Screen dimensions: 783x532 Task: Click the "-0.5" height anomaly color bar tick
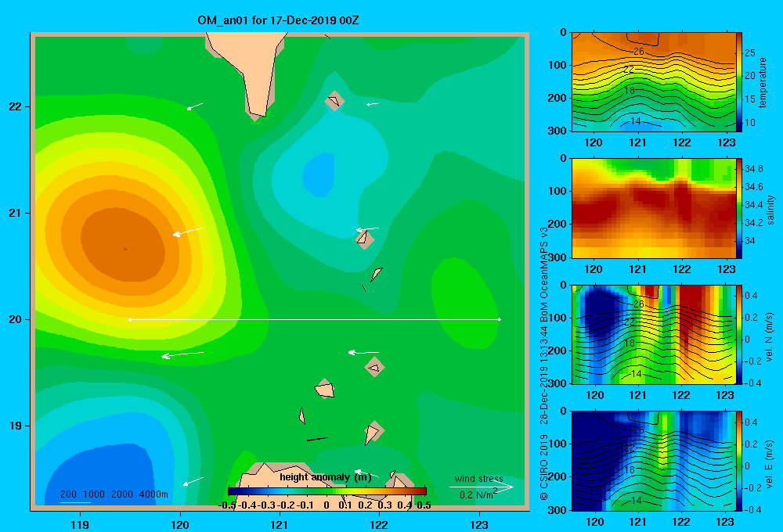(227, 505)
